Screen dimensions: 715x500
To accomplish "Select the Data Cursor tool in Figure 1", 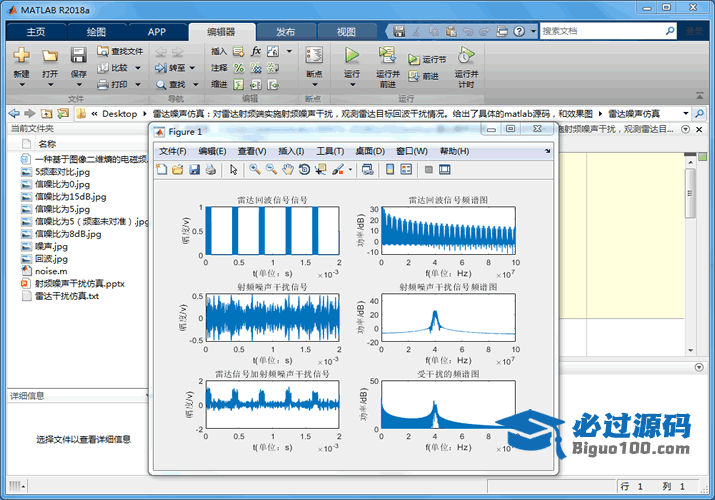I will (321, 170).
